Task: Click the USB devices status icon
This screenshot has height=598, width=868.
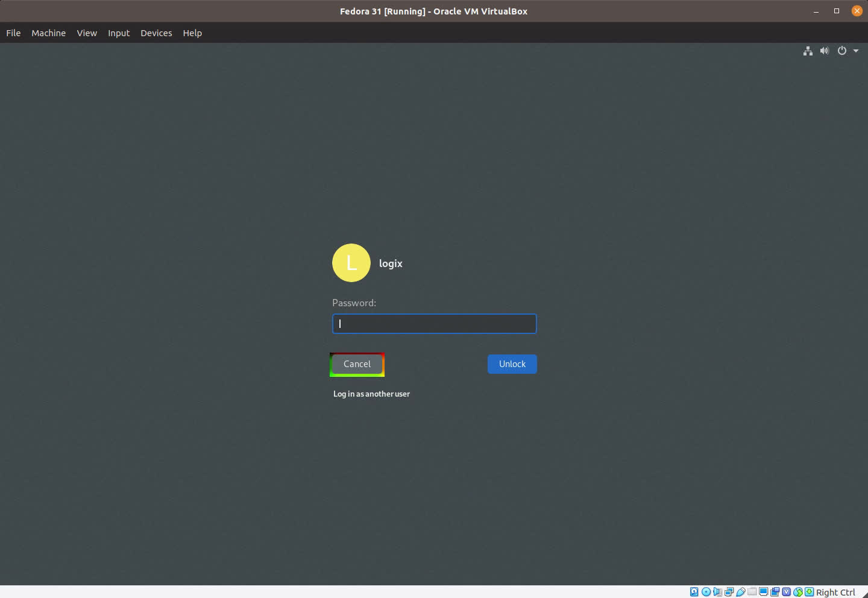Action: coord(740,592)
